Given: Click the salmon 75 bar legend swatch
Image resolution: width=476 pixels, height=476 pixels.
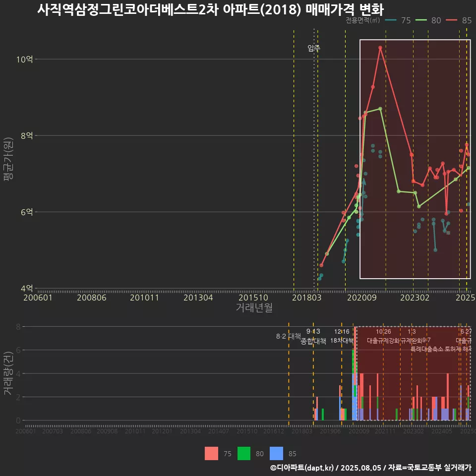Looking at the screenshot, I should click(x=212, y=454).
